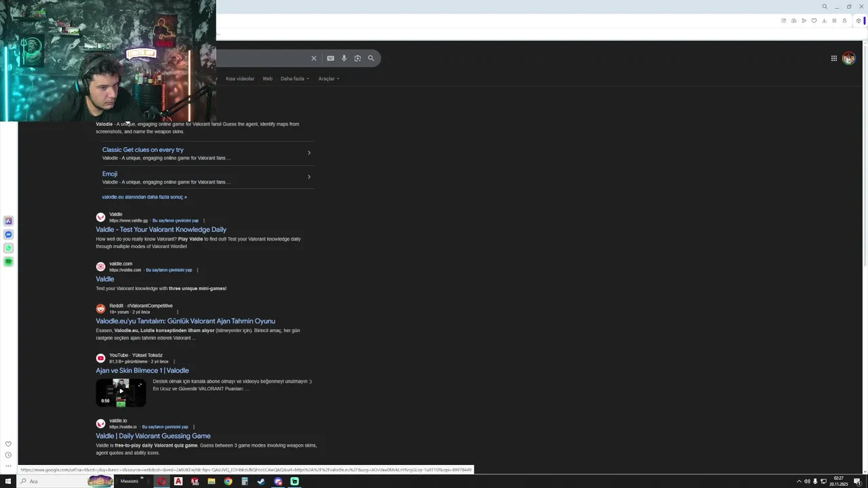Play the Valodle YouTube video thumbnail

coord(121,392)
